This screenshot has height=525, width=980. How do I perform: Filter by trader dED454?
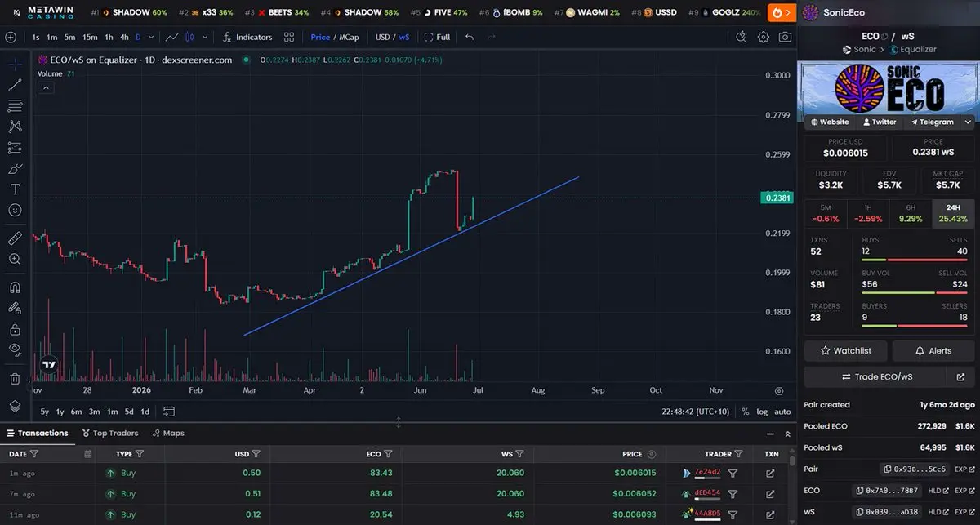[x=733, y=494]
